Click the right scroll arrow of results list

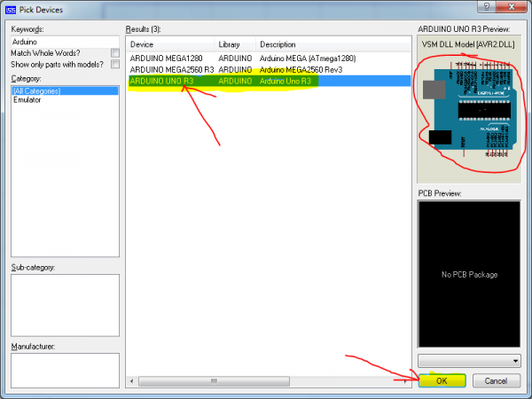pyautogui.click(x=405, y=381)
